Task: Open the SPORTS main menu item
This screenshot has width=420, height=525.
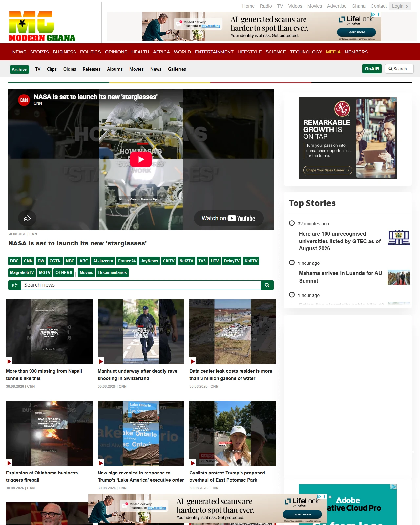Action: tap(39, 52)
